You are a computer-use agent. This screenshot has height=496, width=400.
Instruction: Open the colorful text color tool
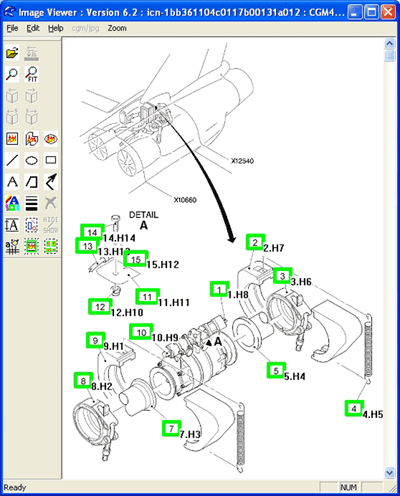[12, 203]
